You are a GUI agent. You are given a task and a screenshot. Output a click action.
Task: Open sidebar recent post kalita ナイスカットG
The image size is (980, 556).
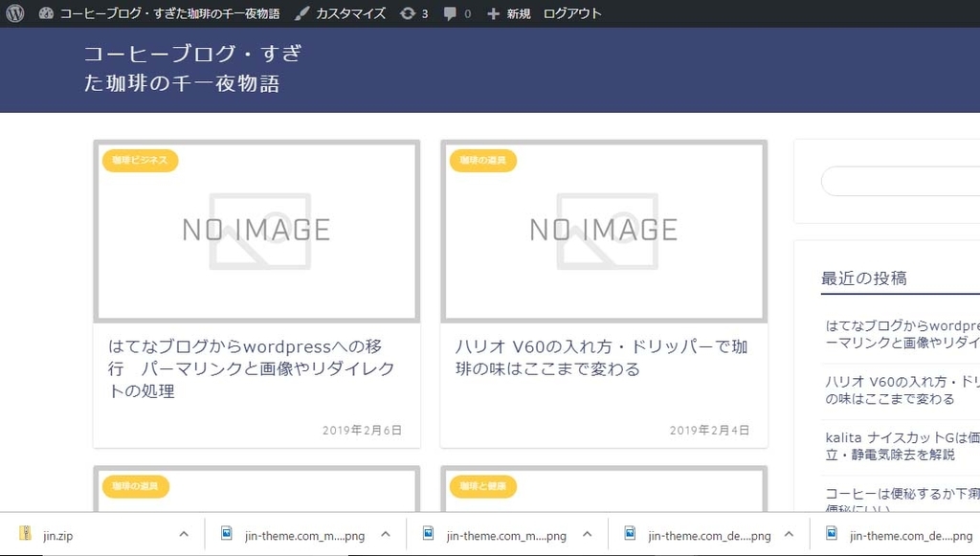pos(902,446)
